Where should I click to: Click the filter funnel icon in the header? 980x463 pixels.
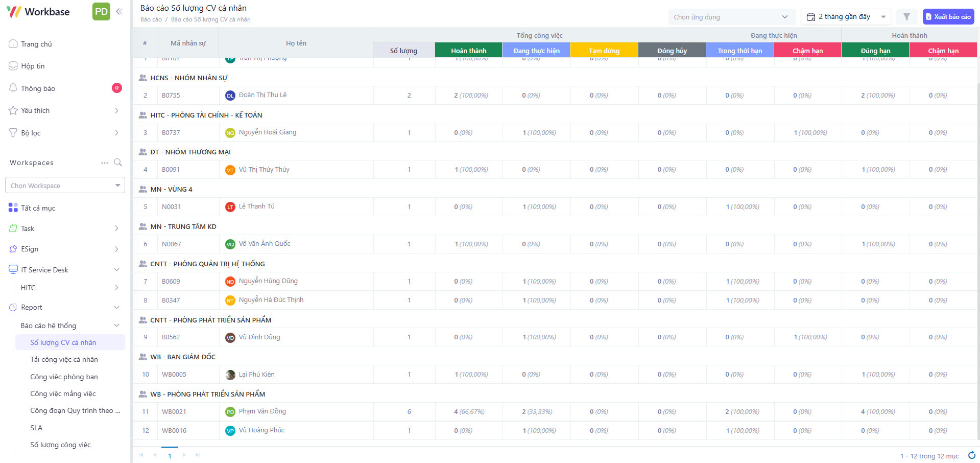pos(906,17)
